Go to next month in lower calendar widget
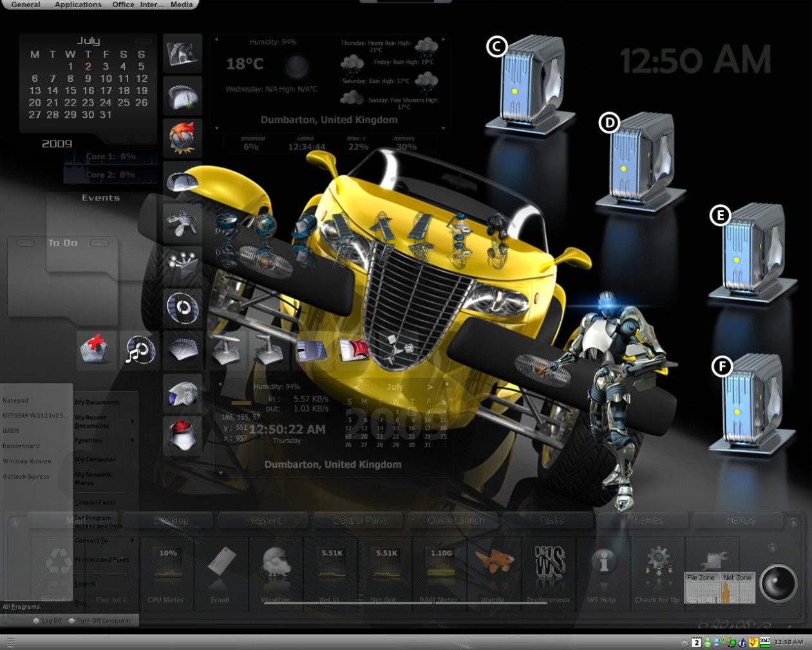 [430, 387]
